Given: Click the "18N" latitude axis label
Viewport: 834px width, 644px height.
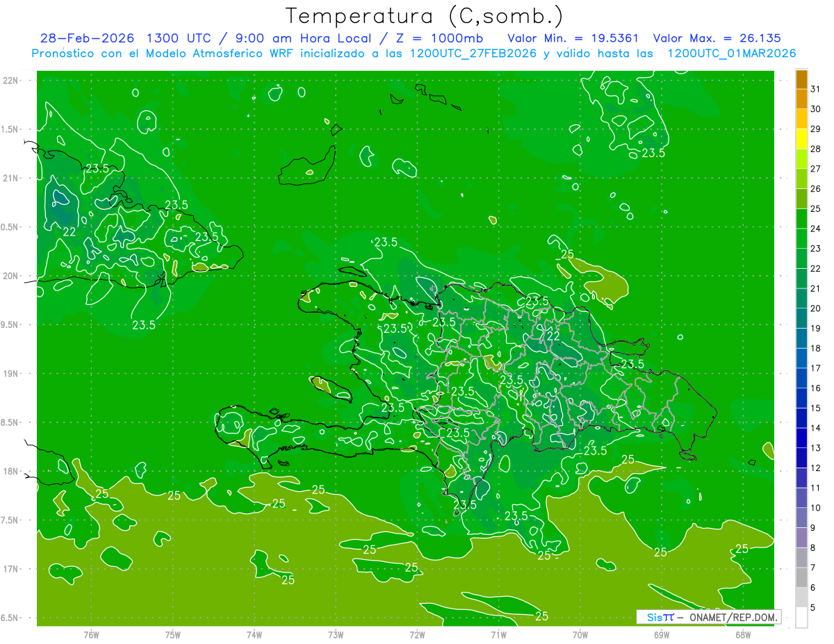Looking at the screenshot, I should [12, 471].
